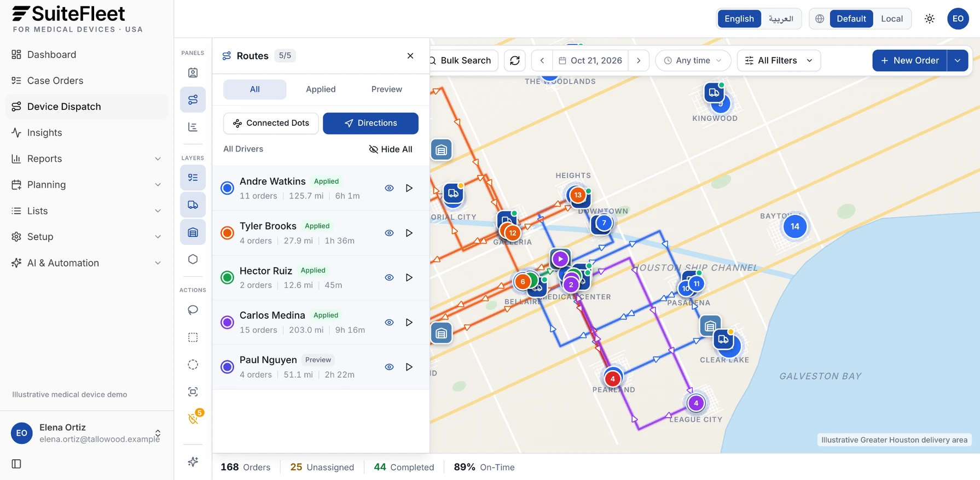Screen dimensions: 980x480
Task: Toggle the light theme sun icon
Action: 930,19
